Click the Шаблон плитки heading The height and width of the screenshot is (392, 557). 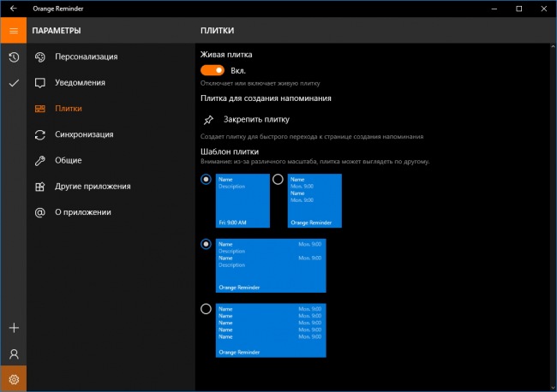[x=230, y=151]
